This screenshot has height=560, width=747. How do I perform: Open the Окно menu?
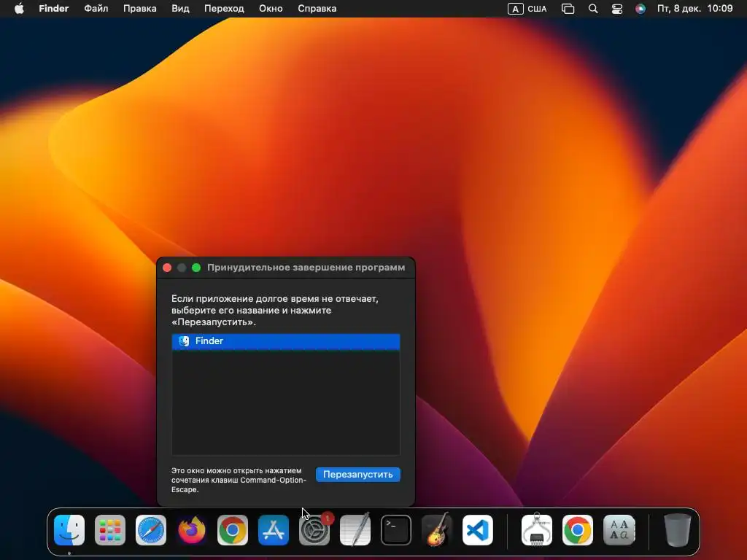click(x=271, y=9)
